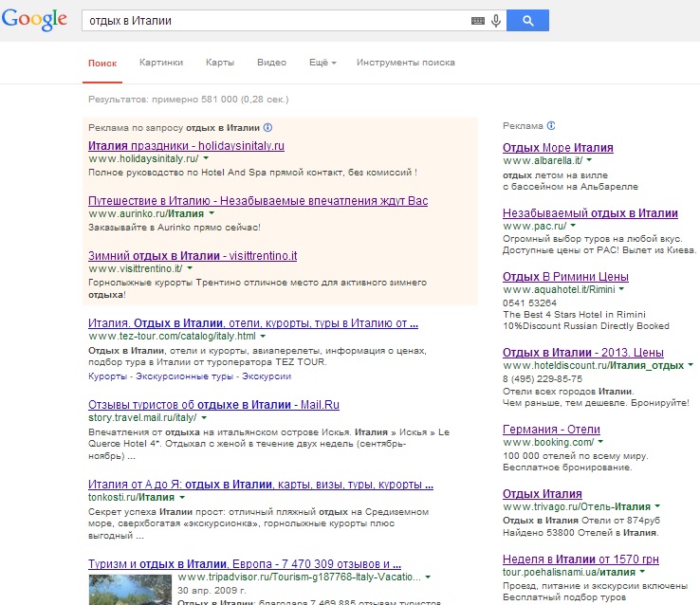Viewport: 700px width, 605px height.
Task: Open side ad 'Отдых В Римини Цены'
Action: [565, 277]
